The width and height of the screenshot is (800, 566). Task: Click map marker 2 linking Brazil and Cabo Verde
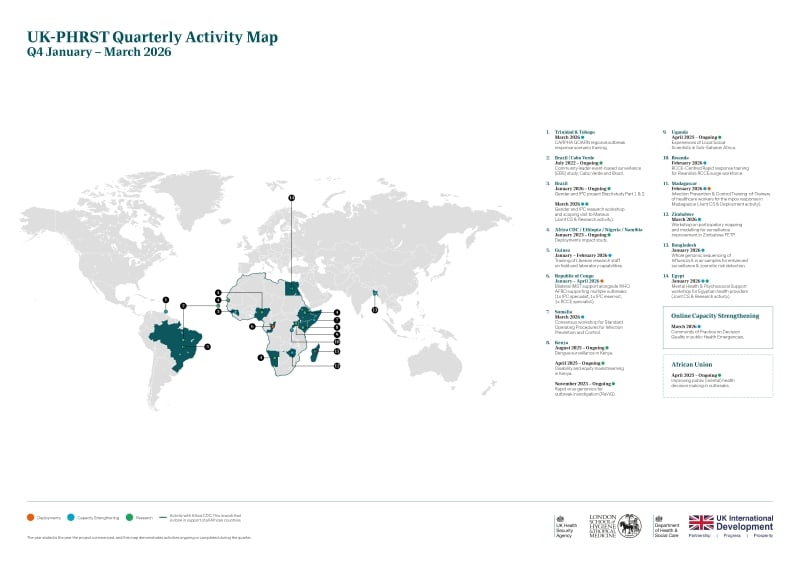click(x=183, y=306)
